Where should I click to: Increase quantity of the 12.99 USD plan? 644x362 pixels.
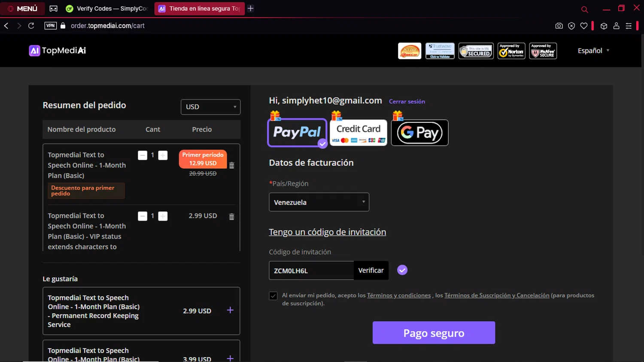(163, 155)
